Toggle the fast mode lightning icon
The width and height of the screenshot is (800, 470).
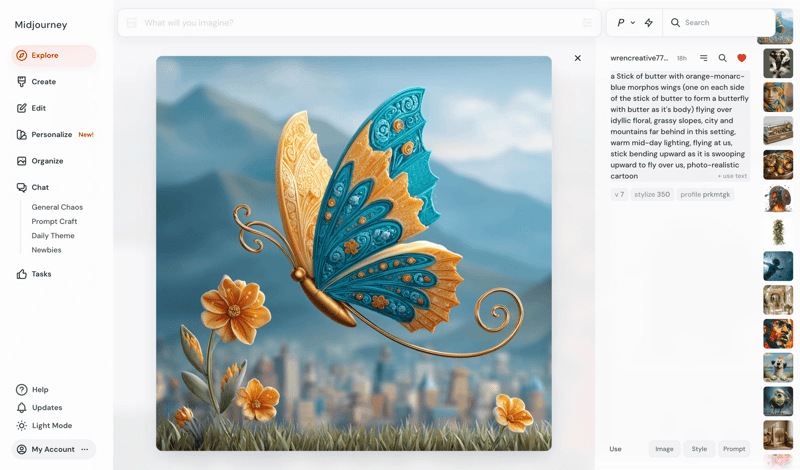pos(648,22)
